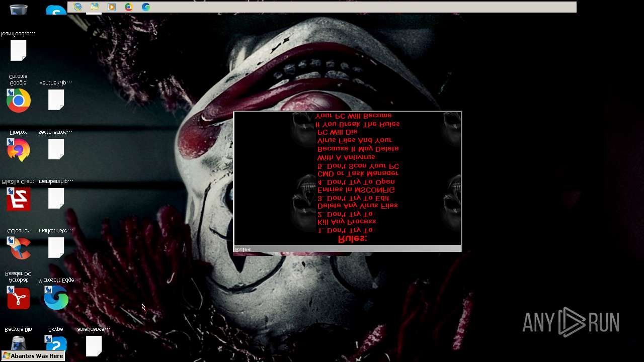Open File Explorer from the taskbar
Viewport: 644px width, 362px height.
95,7
